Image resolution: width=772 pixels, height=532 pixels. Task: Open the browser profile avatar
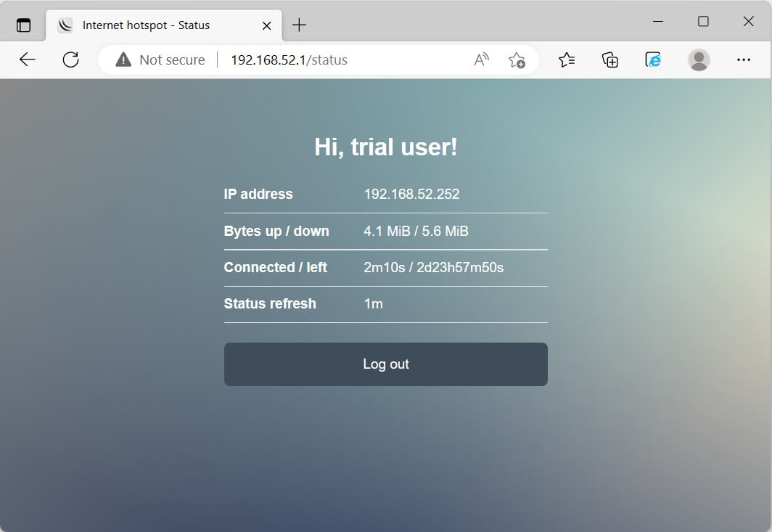pos(699,60)
